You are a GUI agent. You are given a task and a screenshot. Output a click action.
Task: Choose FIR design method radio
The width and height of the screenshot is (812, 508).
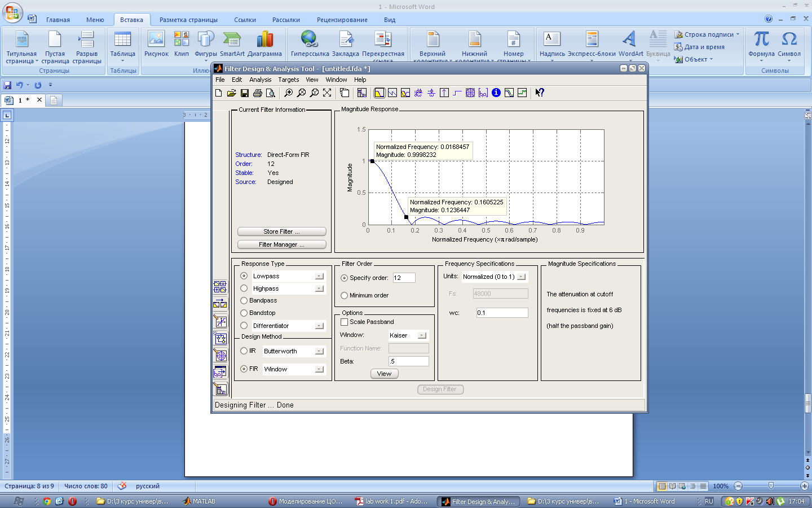tap(244, 369)
